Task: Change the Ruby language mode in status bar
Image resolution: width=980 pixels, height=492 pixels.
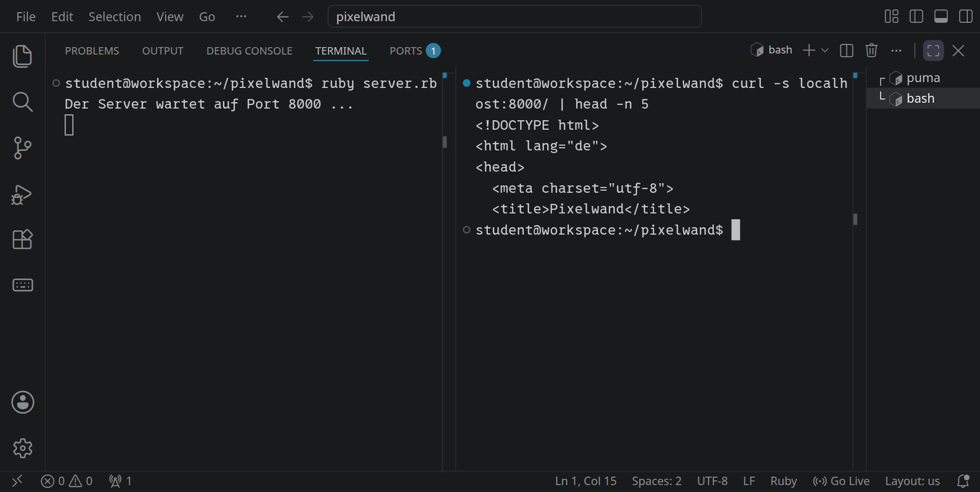Action: tap(783, 481)
